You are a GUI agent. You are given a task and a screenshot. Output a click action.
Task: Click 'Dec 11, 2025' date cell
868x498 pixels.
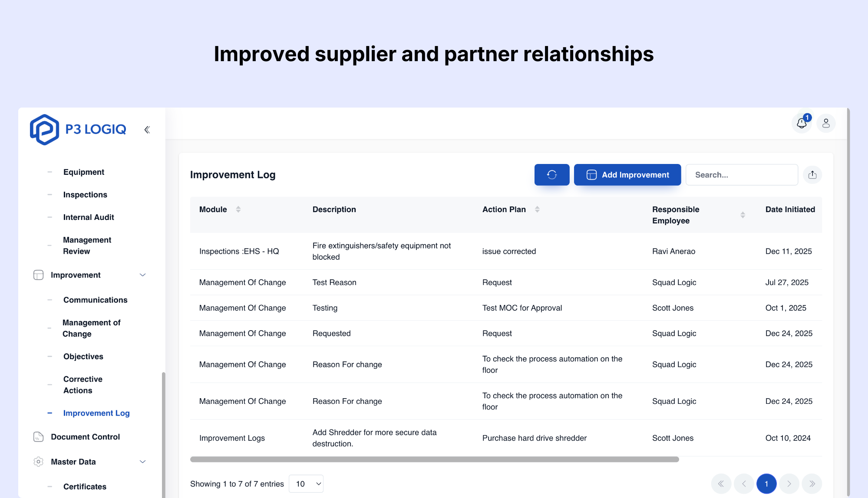pyautogui.click(x=789, y=252)
